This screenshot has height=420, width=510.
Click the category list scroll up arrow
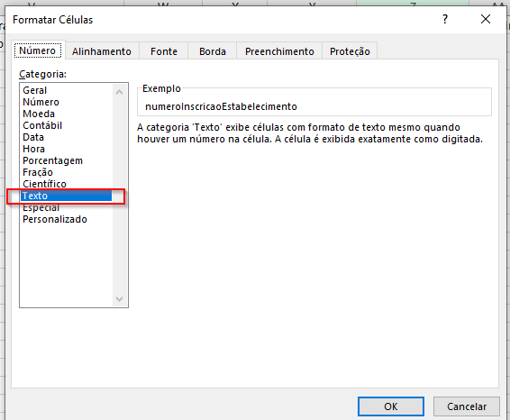coord(119,92)
